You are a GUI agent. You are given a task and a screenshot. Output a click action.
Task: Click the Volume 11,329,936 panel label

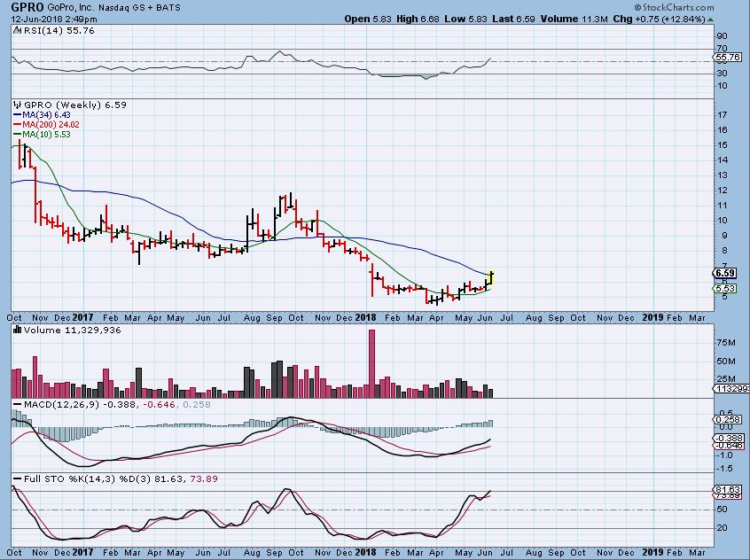[72, 330]
